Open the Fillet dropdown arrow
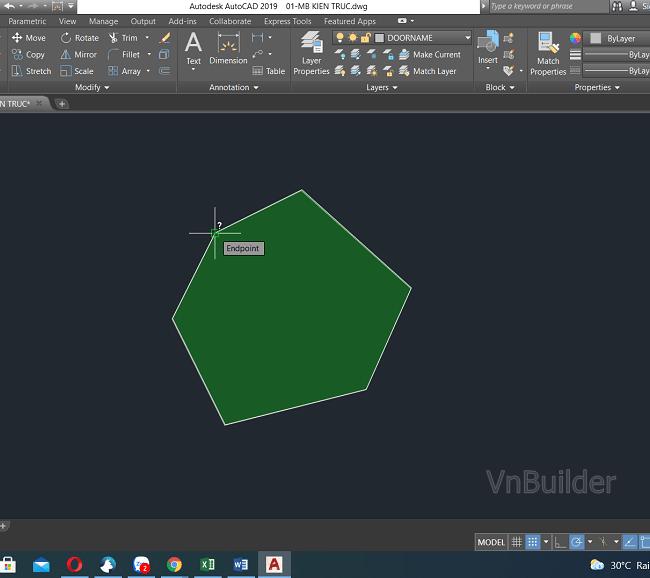Viewport: 650px width, 578px height. [x=149, y=54]
